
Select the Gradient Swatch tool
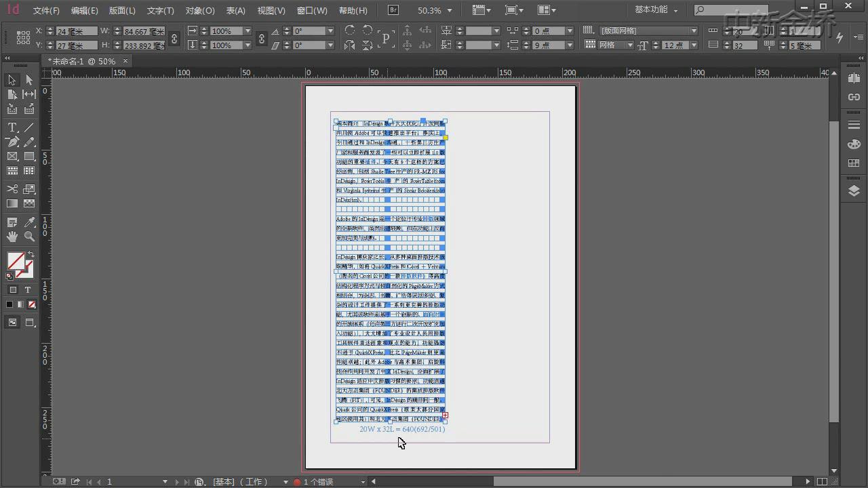12,203
